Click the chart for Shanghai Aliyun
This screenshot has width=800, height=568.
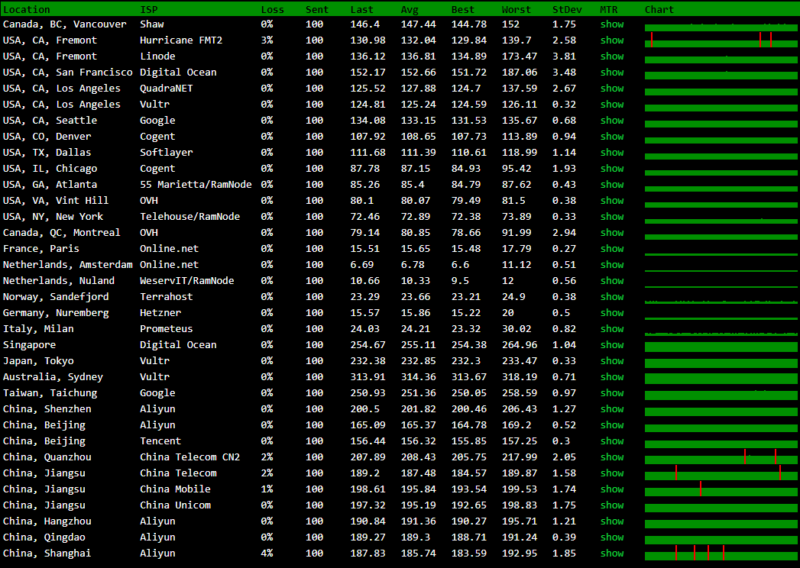(714, 553)
